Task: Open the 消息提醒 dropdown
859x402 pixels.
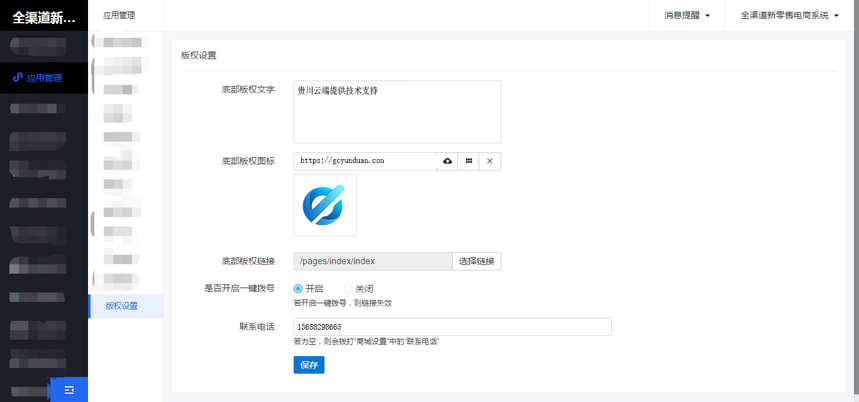Action: tap(686, 16)
